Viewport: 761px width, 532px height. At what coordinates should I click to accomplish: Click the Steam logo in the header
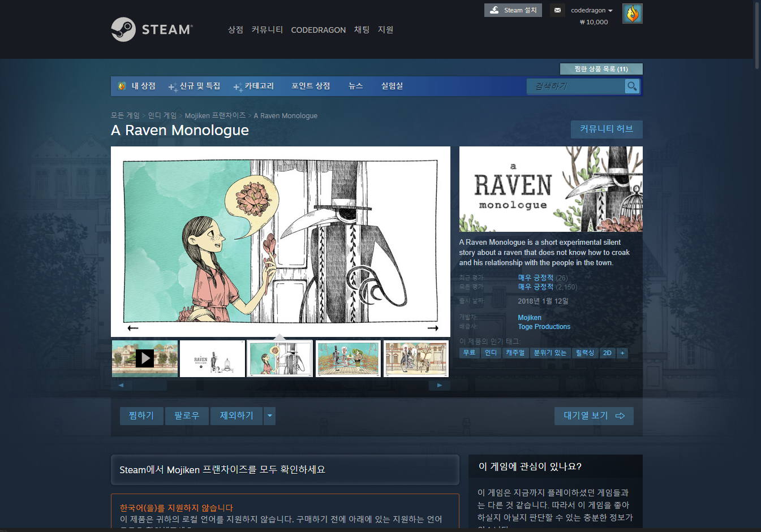click(152, 29)
